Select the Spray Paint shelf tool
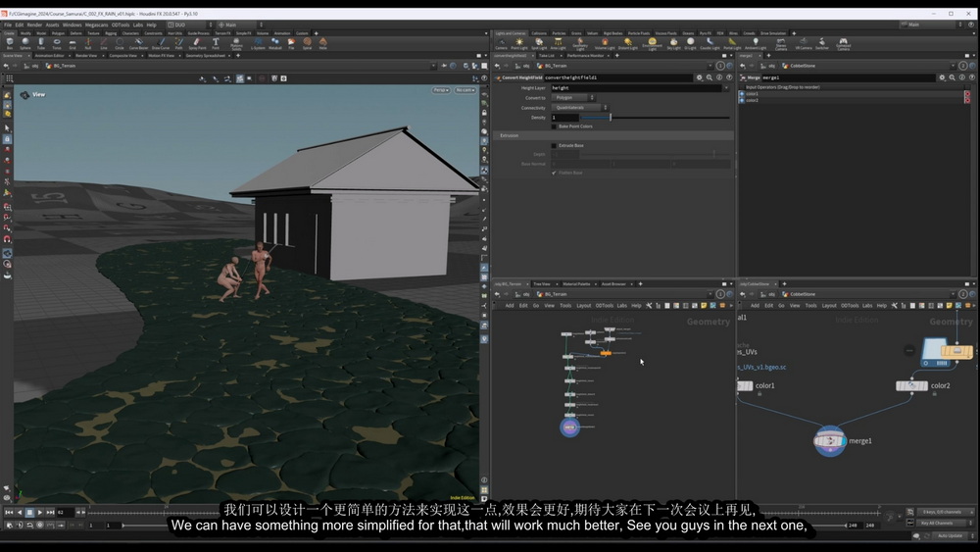This screenshot has height=552, width=980. tap(197, 43)
